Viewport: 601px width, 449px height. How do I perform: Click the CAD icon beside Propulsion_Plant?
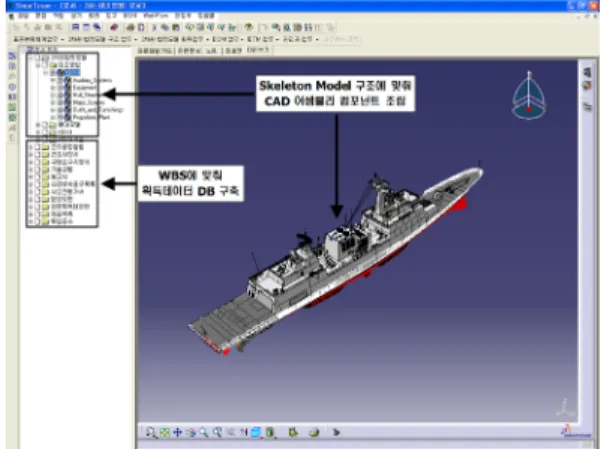click(x=67, y=117)
